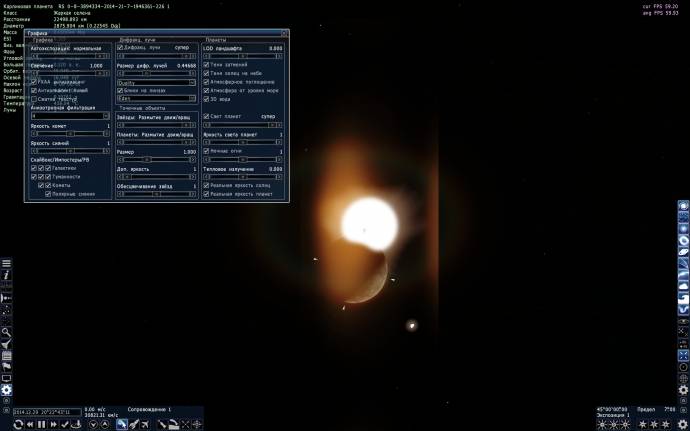Click the Предел label at bottom right
Viewport: 690px width, 431px height.
coord(646,409)
